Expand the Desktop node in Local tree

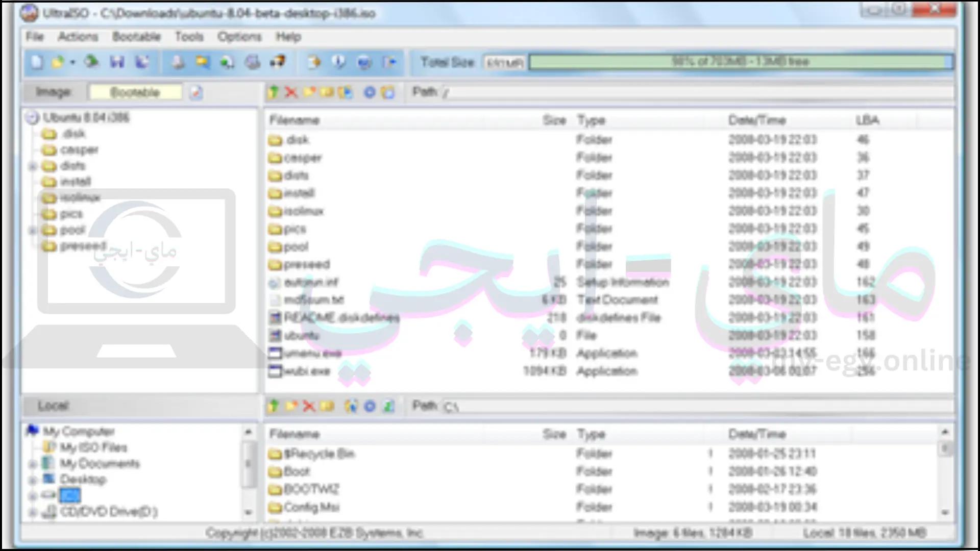[x=33, y=480]
